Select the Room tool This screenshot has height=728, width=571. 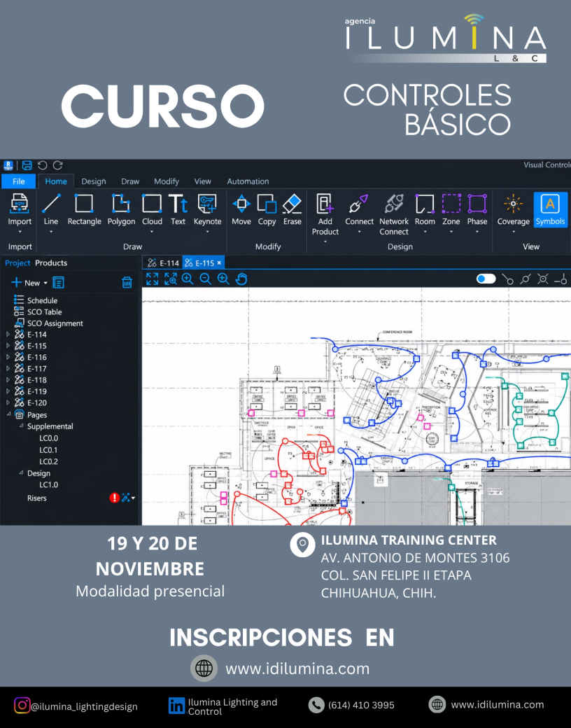click(425, 210)
